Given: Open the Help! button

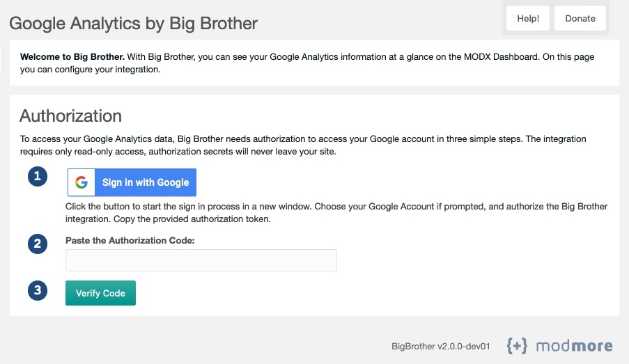Looking at the screenshot, I should click(528, 18).
